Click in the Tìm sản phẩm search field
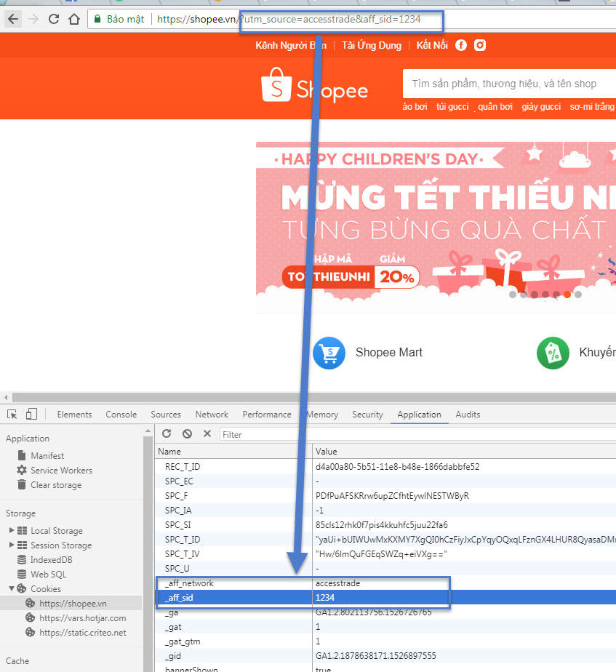Image resolution: width=616 pixels, height=672 pixels. (x=509, y=84)
